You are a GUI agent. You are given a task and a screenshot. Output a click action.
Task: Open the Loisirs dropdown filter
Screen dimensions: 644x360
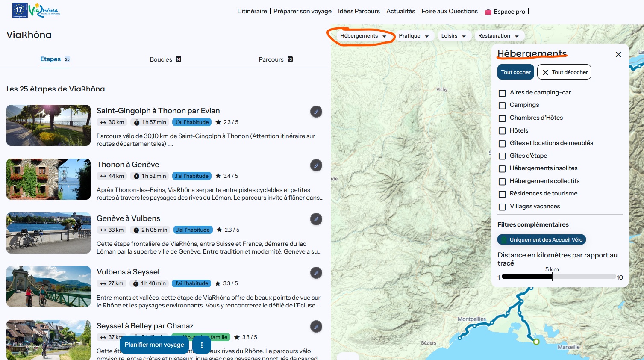(x=453, y=36)
